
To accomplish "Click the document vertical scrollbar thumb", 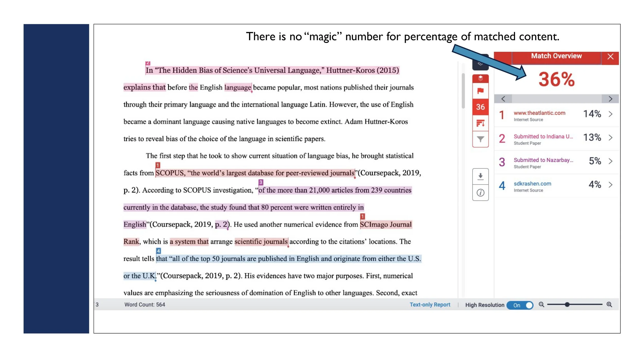I will click(463, 91).
